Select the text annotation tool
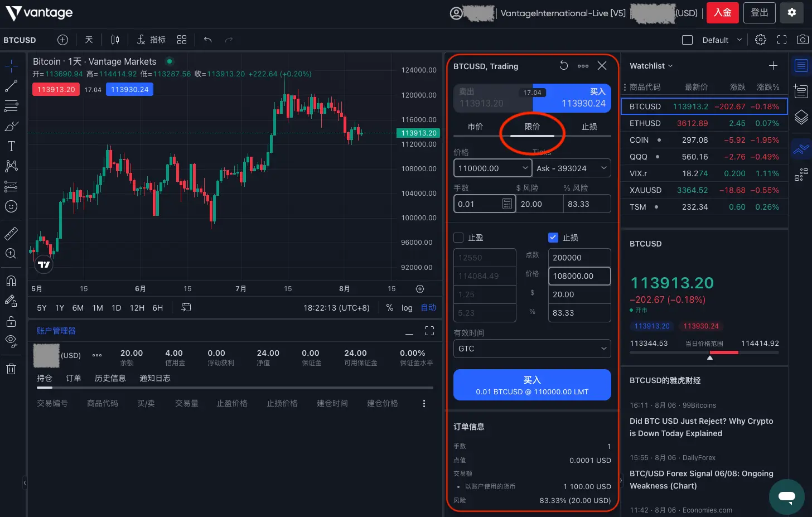This screenshot has width=812, height=517. click(x=11, y=146)
